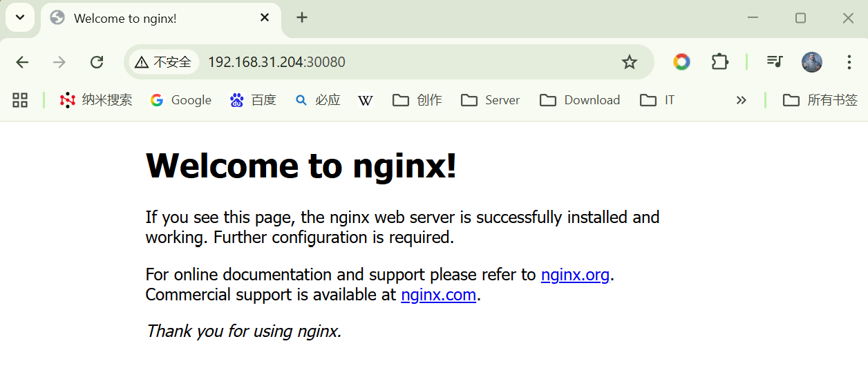Follow the nginx.com link
This screenshot has width=868, height=368.
[438, 295]
